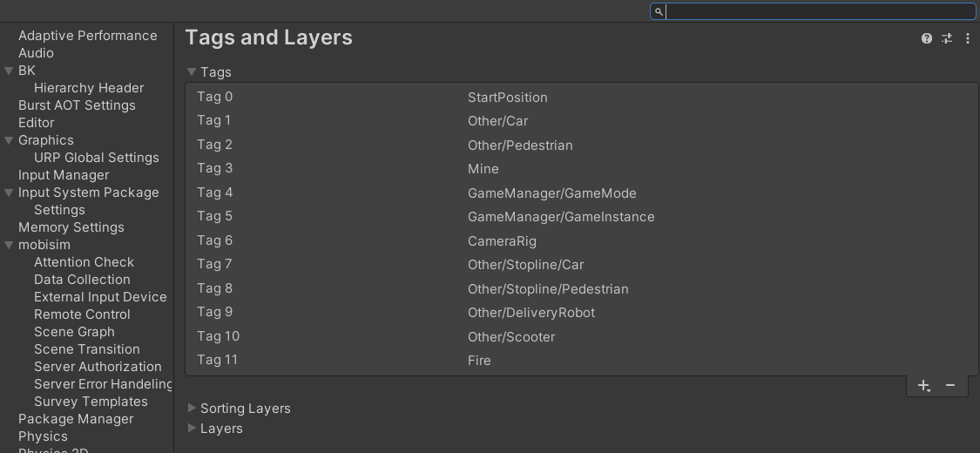Select Tag 0 StartPosition row
980x453 pixels.
pos(581,97)
